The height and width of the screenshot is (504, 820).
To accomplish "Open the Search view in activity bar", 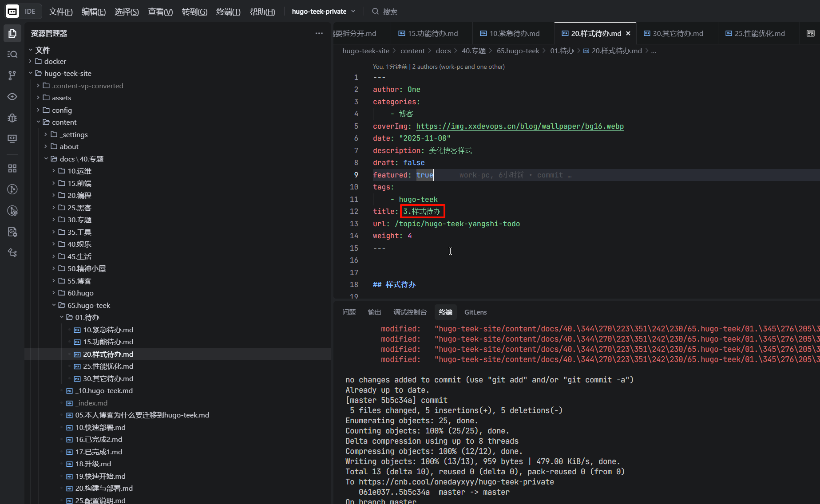I will tap(12, 54).
